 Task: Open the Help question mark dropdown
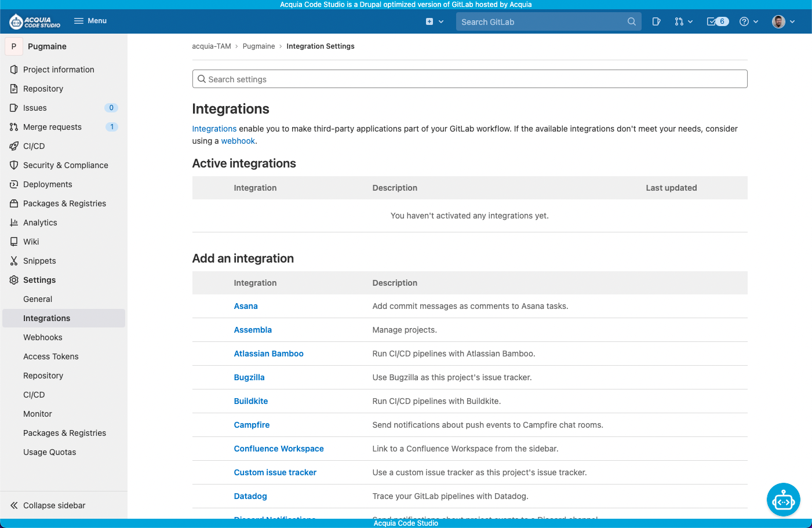[x=748, y=21]
